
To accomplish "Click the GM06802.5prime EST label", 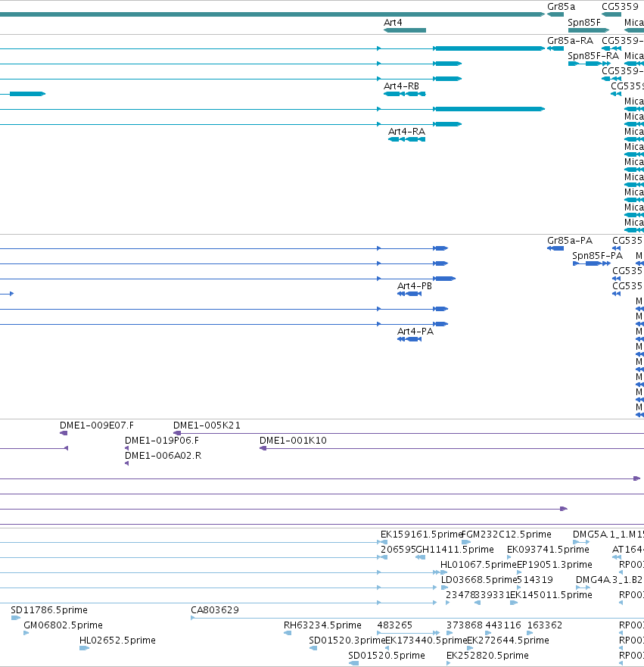I will (x=63, y=625).
